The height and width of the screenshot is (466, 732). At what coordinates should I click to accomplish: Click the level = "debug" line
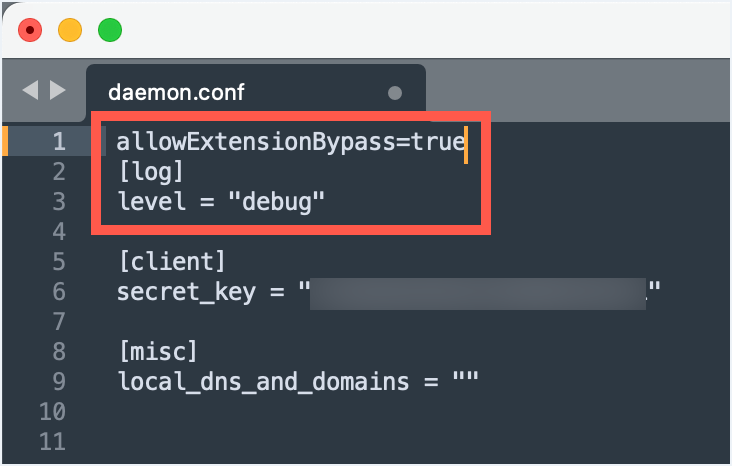(221, 201)
